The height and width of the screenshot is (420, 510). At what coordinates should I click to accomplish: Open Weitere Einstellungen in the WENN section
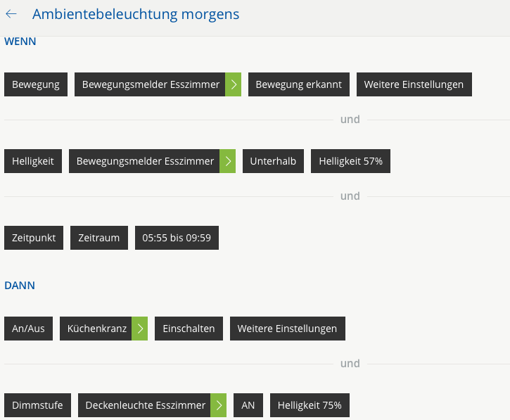pos(414,84)
